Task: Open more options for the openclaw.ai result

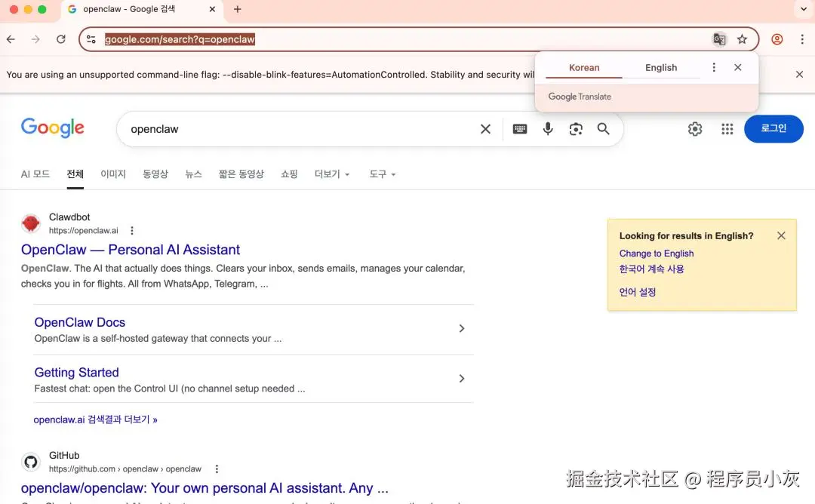Action: point(132,230)
